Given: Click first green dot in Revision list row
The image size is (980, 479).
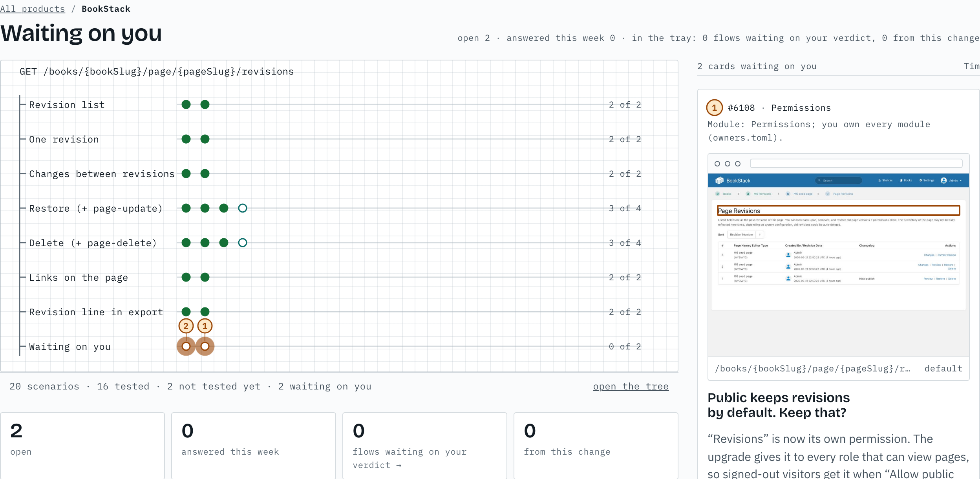Looking at the screenshot, I should click(x=186, y=104).
